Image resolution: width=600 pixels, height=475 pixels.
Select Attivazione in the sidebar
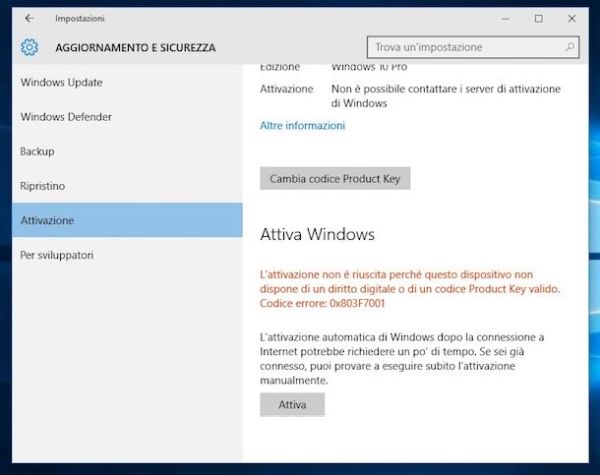(47, 220)
